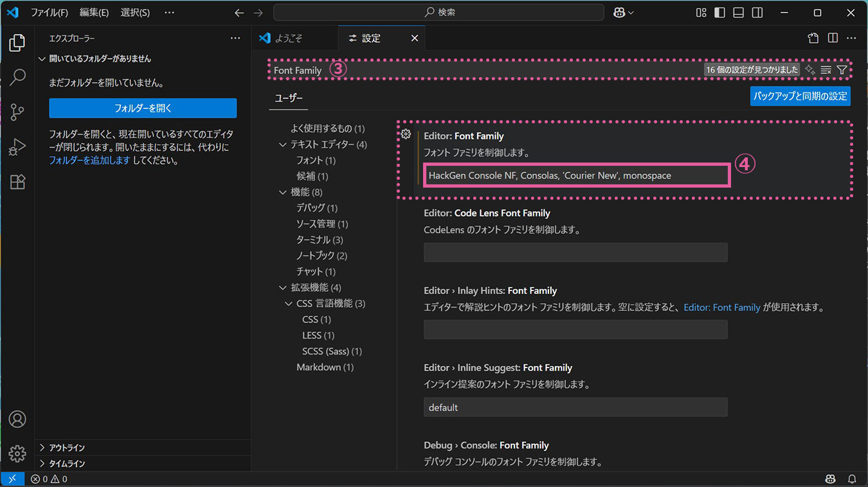Viewport: 868px width, 487px height.
Task: Select ターミナル (3) in settings tree
Action: coord(320,240)
